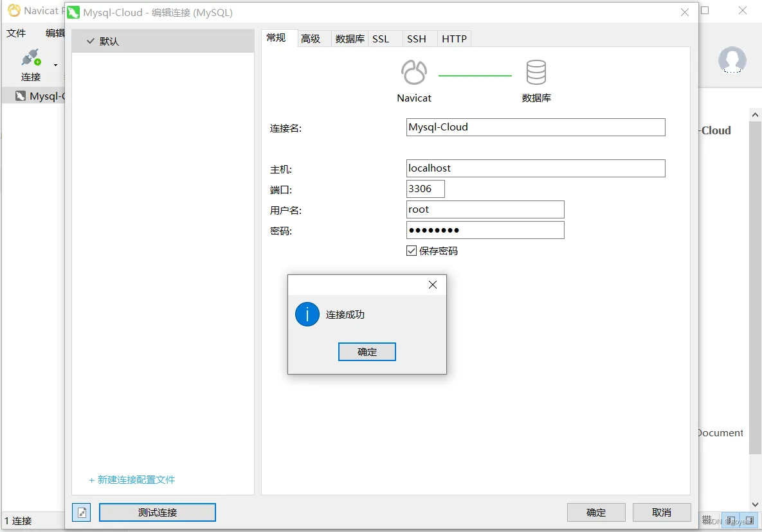Screen dimensions: 762x532
Task: Open the 文件 menu in Navicat
Action: pyautogui.click(x=16, y=33)
